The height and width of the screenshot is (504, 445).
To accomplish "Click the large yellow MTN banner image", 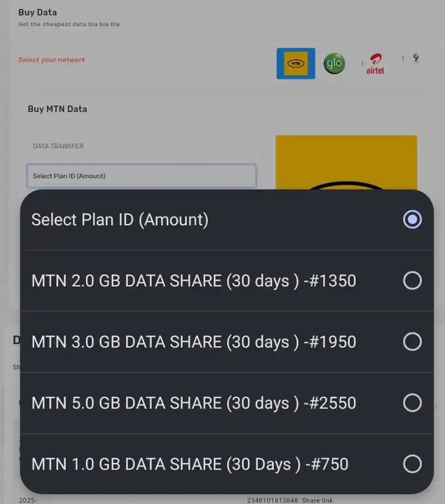I will point(346,162).
